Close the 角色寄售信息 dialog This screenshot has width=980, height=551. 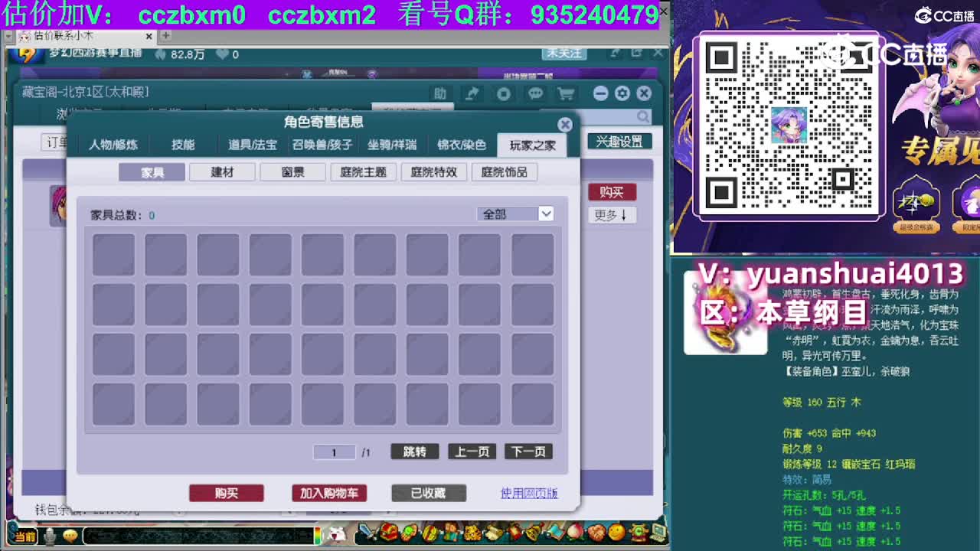(565, 124)
